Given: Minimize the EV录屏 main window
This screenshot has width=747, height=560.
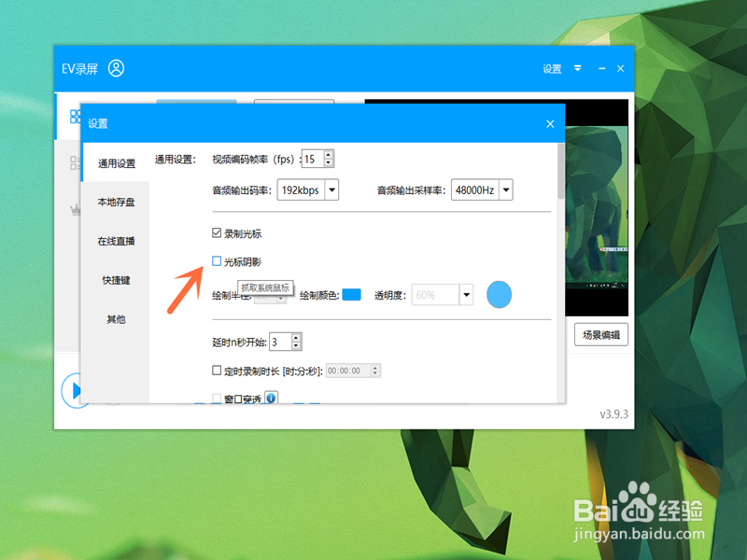Looking at the screenshot, I should click(x=601, y=68).
